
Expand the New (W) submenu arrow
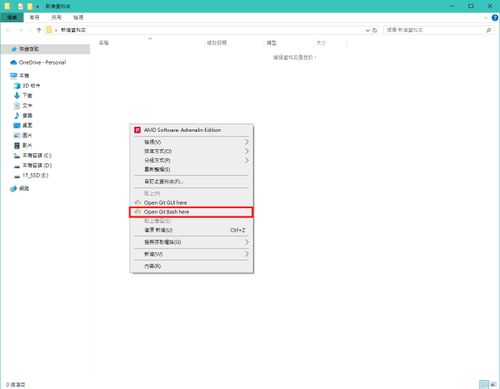(247, 254)
